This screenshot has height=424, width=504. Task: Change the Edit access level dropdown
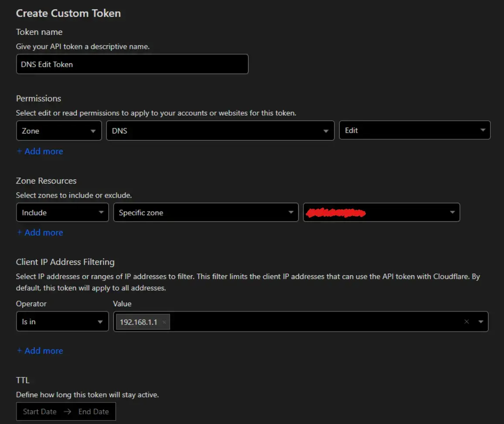(415, 130)
